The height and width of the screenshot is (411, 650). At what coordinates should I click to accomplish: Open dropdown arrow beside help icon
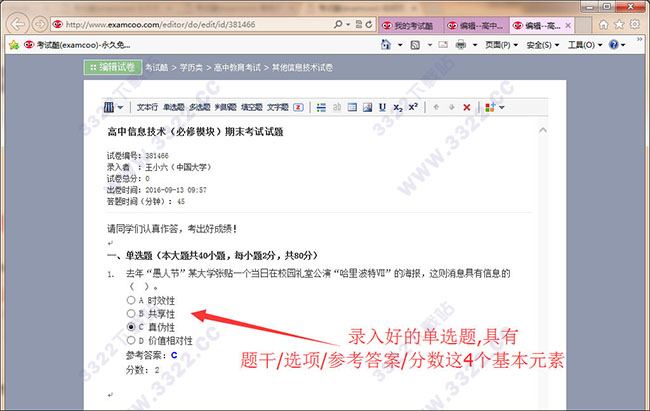pos(623,45)
